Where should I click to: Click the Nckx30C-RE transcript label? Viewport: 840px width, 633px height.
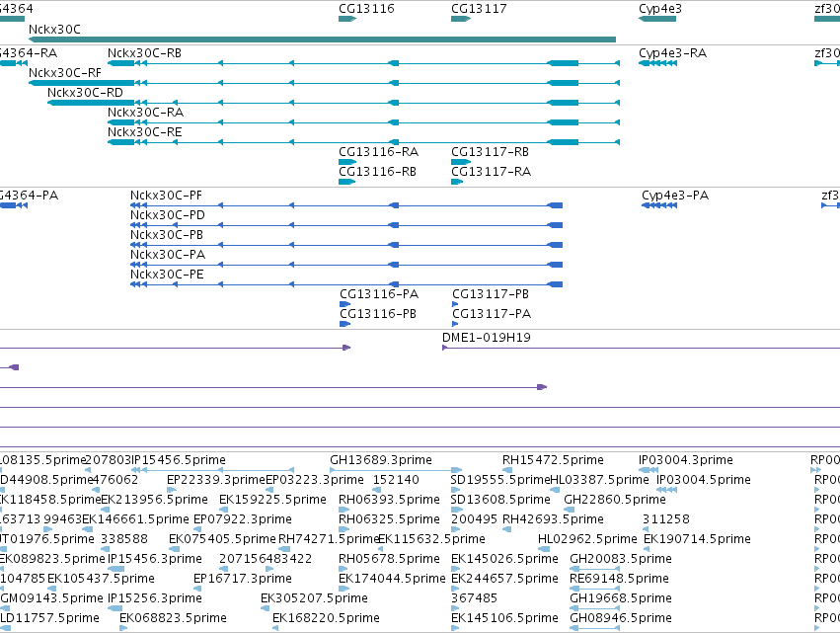(145, 132)
